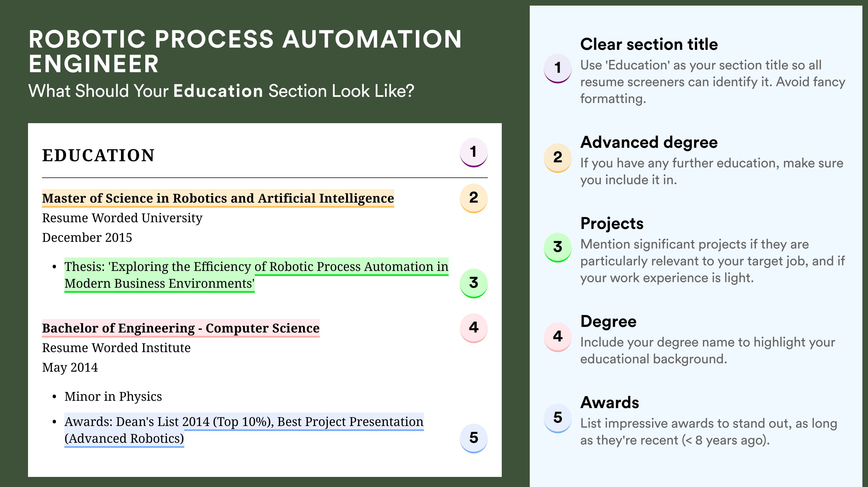This screenshot has height=487, width=868.
Task: Click purple badge 1 beside EDUCATION heading
Action: tap(473, 152)
